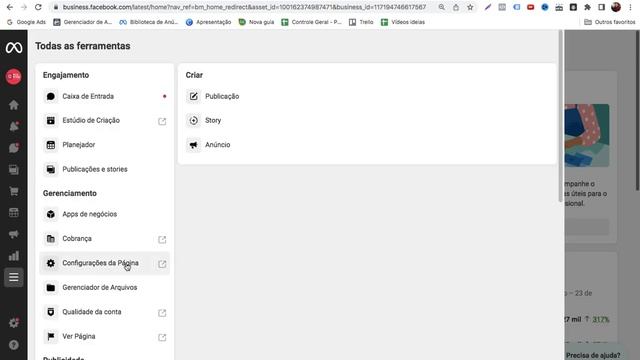Viewport: 640px width, 360px height.
Task: Select Planejador tool
Action: click(104, 145)
